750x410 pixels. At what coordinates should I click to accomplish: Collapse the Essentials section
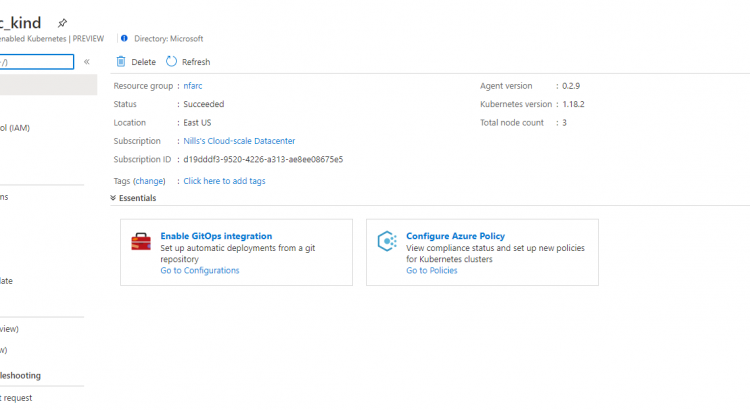click(113, 198)
